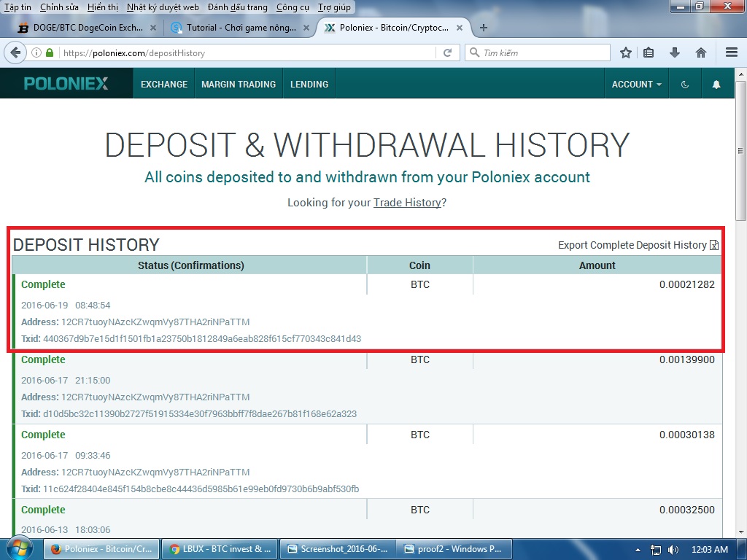Open the Tập tin menu
This screenshot has width=747, height=560.
tap(18, 7)
